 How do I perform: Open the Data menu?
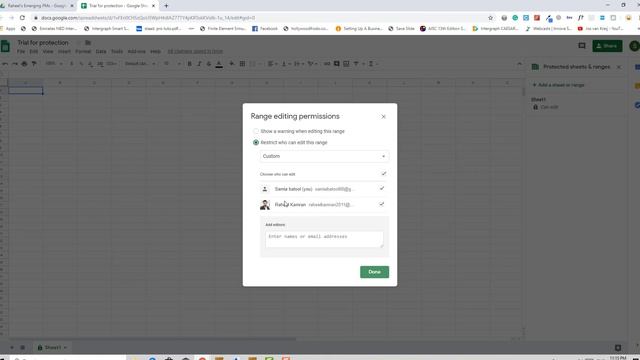click(101, 51)
